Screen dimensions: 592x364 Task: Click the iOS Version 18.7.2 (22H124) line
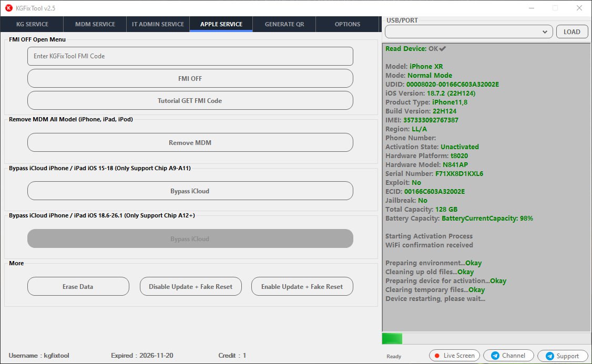point(431,93)
